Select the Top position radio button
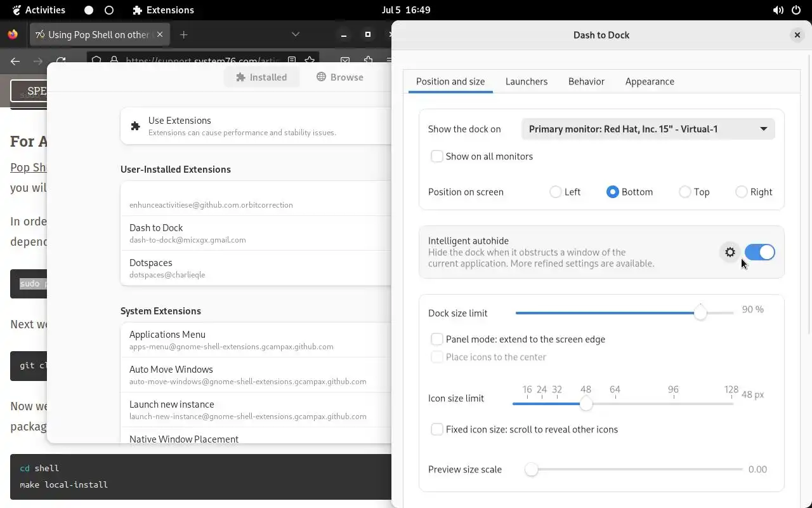 [x=685, y=192]
